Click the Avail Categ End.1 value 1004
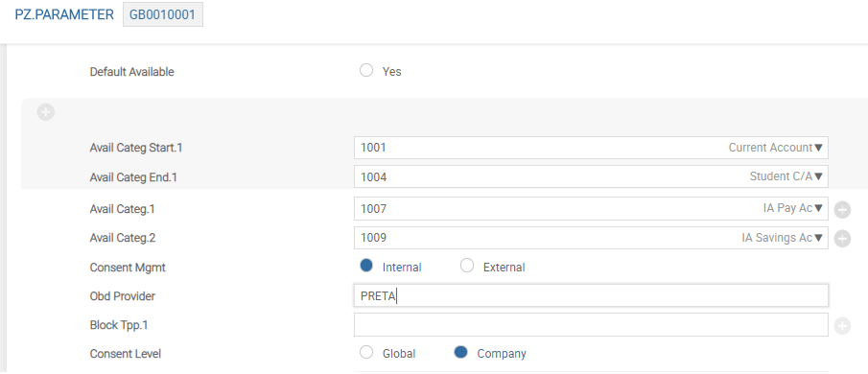Screen dimensions: 868x374 [x=374, y=177]
